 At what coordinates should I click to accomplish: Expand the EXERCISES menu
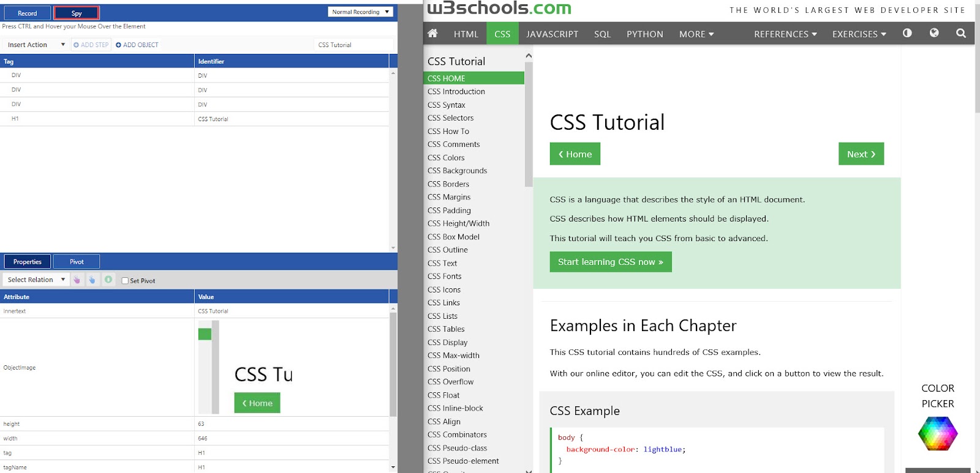(859, 34)
